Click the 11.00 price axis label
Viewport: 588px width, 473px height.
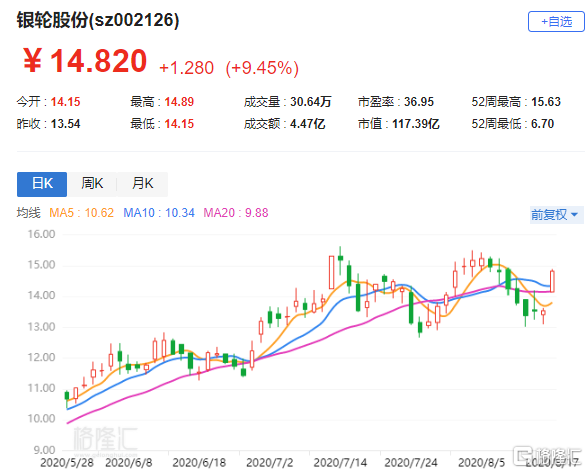coord(41,388)
